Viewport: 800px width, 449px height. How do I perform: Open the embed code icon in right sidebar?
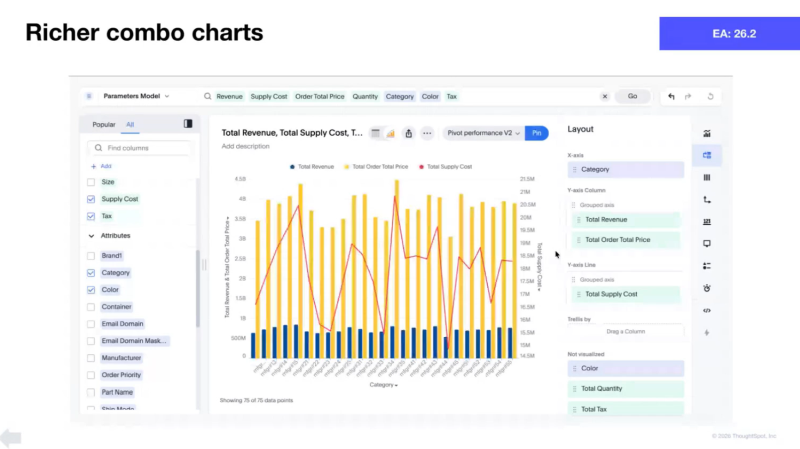[x=707, y=310]
